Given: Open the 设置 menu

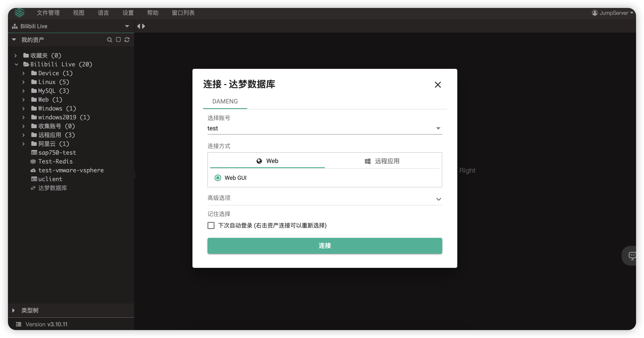Looking at the screenshot, I should [128, 13].
